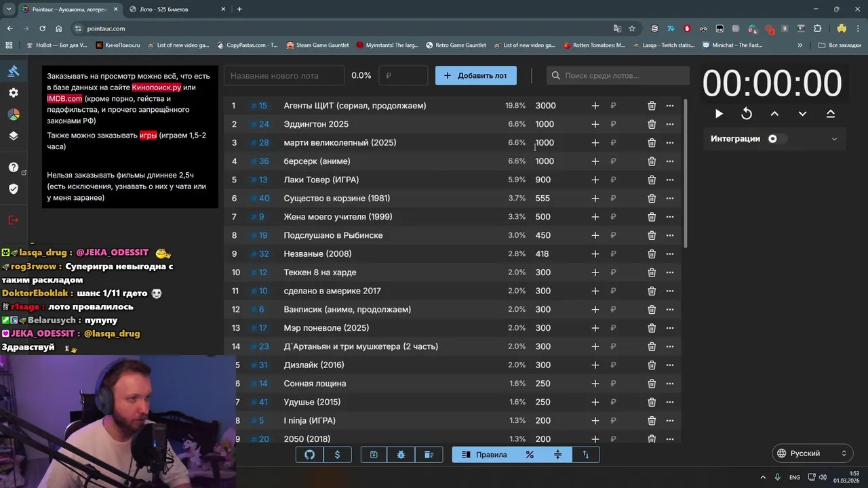Delete the Агенты ЩИТ lot
Screen dimensions: 868x488
(652, 106)
